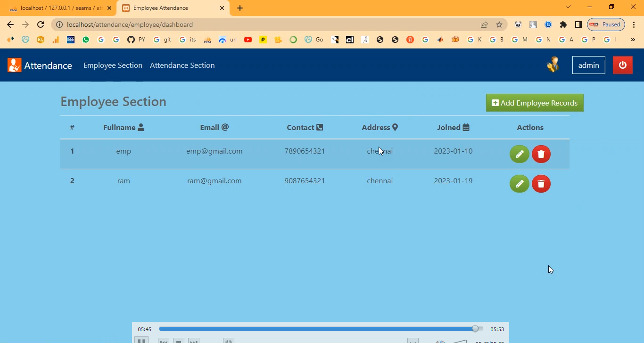Open the Employee Section nav menu
The width and height of the screenshot is (644, 343).
click(113, 65)
